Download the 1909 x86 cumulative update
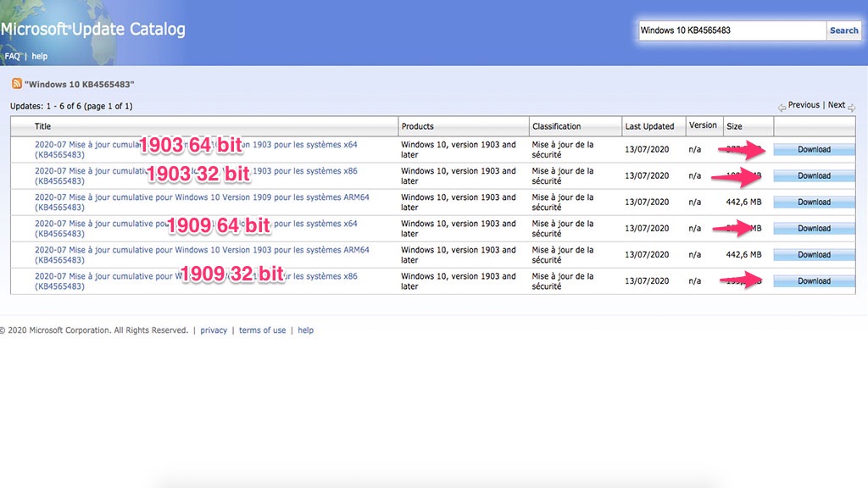This screenshot has height=488, width=868. [814, 280]
